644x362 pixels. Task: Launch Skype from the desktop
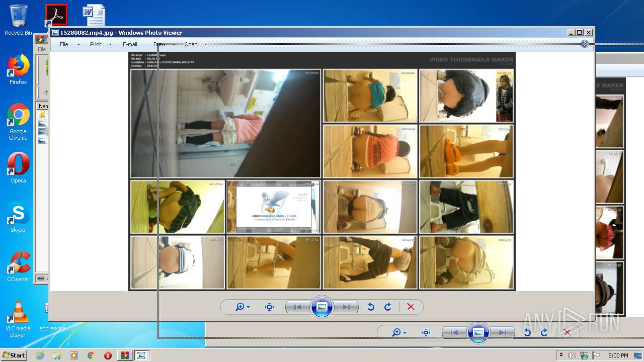tap(18, 217)
